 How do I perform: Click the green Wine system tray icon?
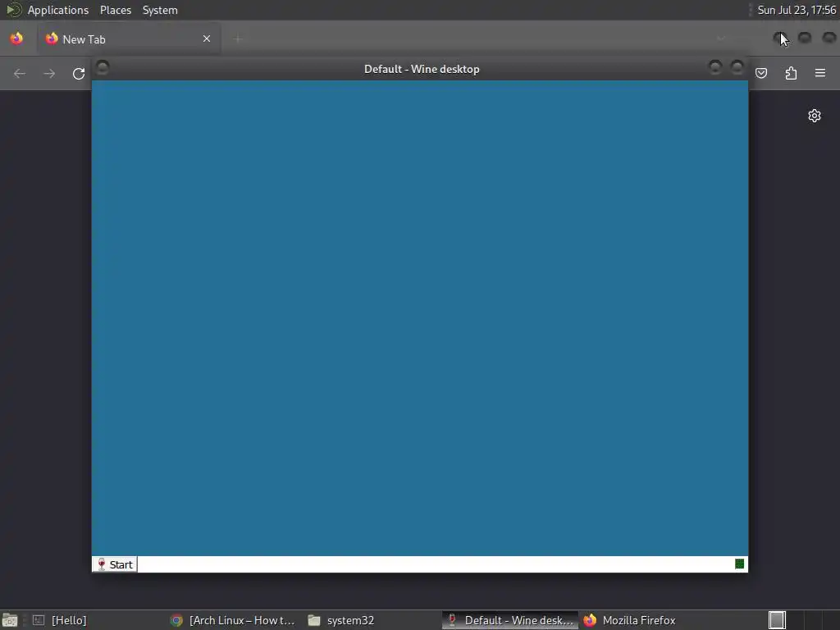click(x=739, y=564)
